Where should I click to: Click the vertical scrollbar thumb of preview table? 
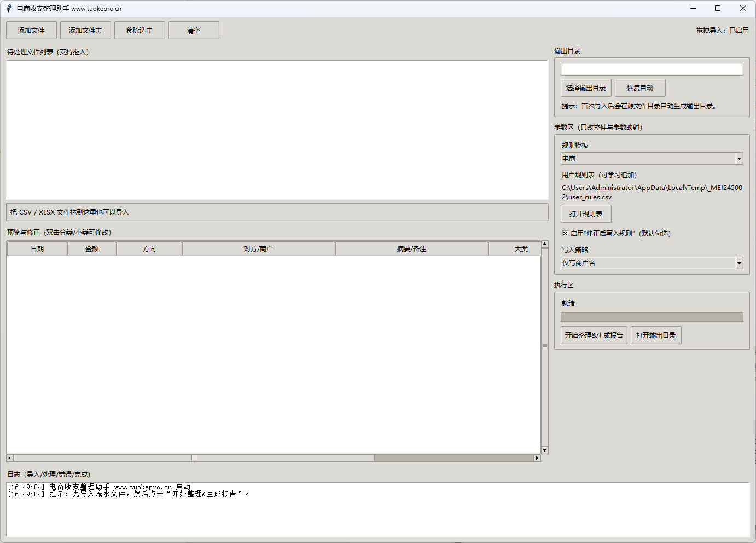[545, 346]
